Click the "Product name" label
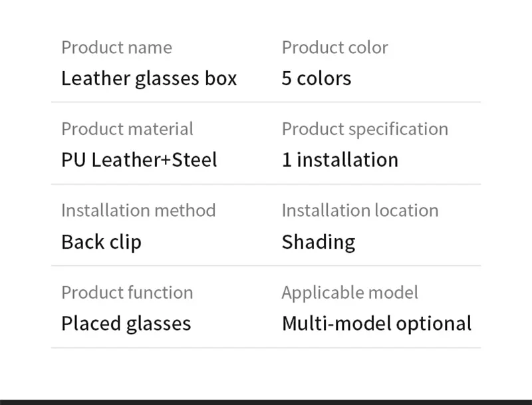The height and width of the screenshot is (405, 532). coord(116,48)
